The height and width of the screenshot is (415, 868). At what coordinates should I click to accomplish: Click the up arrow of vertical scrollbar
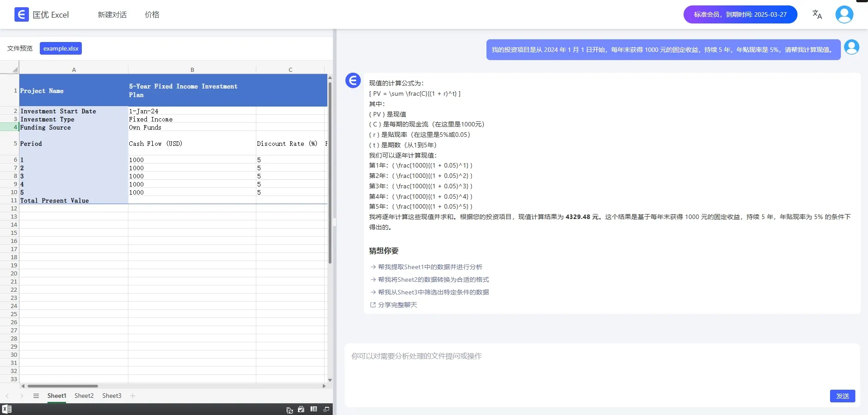pos(330,78)
